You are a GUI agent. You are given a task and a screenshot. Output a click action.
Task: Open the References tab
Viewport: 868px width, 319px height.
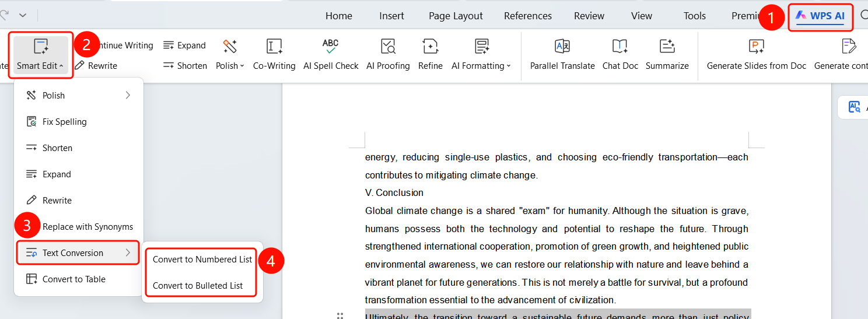528,16
